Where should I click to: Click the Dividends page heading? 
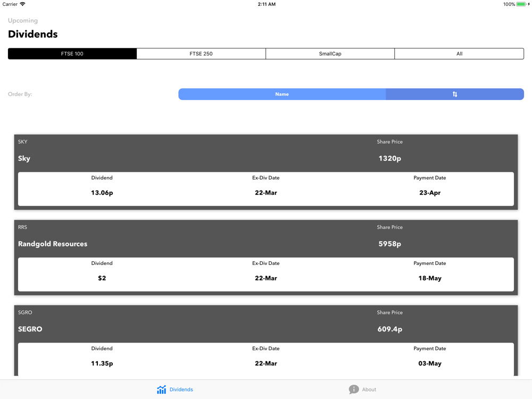pyautogui.click(x=33, y=34)
